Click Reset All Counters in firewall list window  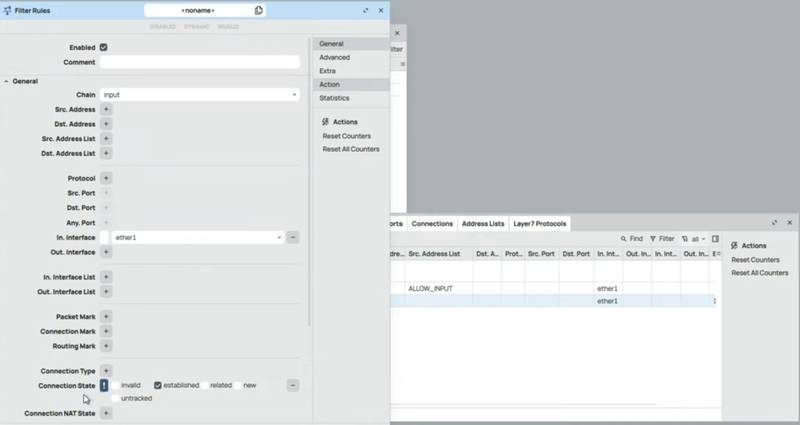pos(760,273)
